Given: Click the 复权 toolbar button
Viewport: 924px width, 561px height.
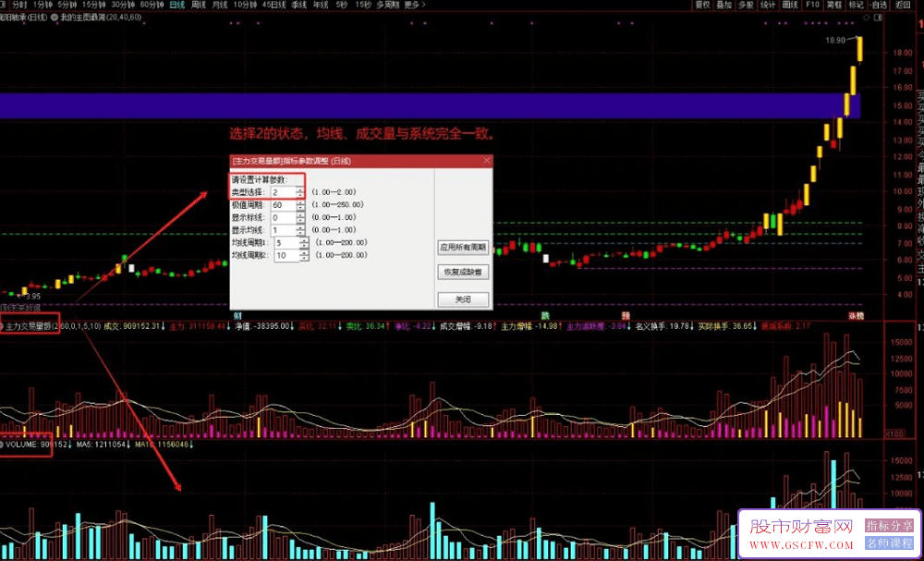Looking at the screenshot, I should (x=702, y=5).
